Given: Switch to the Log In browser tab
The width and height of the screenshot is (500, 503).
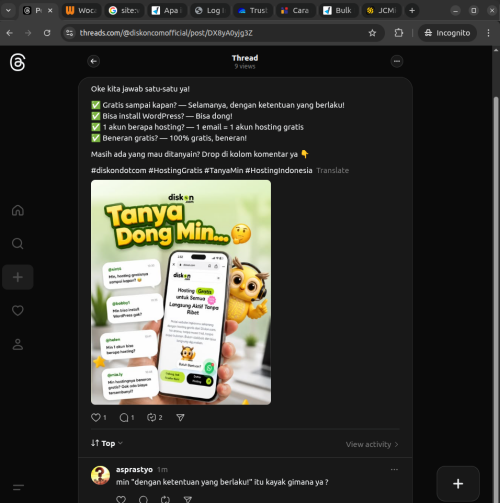Looking at the screenshot, I should point(210,11).
